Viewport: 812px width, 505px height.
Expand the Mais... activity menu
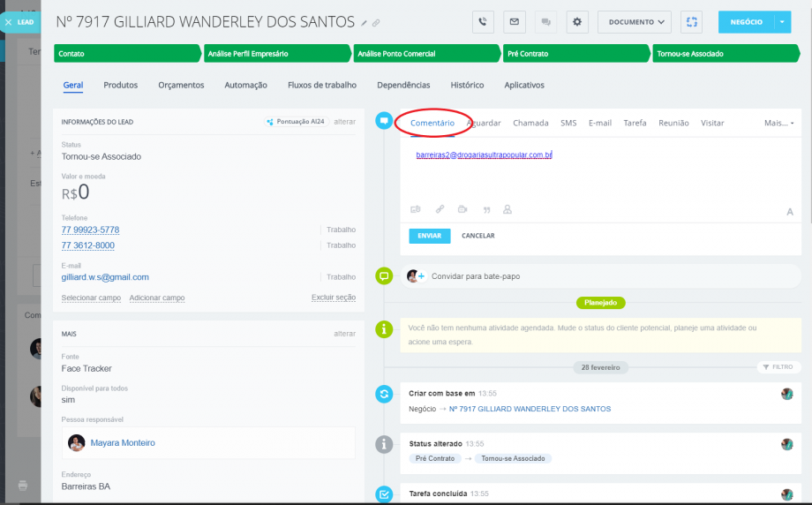click(778, 123)
